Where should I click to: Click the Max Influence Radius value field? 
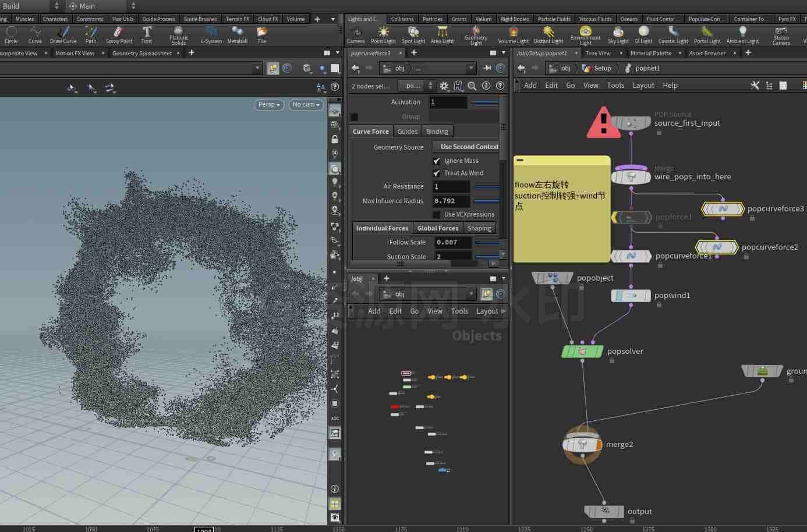tap(451, 201)
